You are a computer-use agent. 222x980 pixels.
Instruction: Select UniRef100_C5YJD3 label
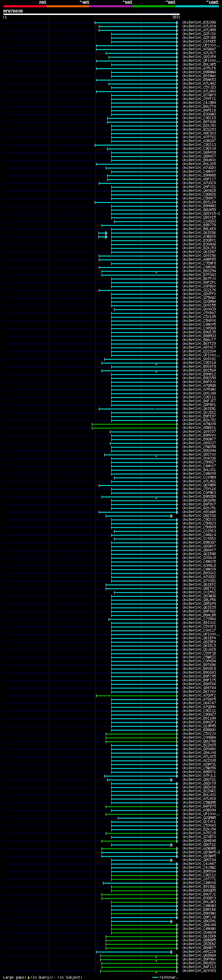pos(199,88)
